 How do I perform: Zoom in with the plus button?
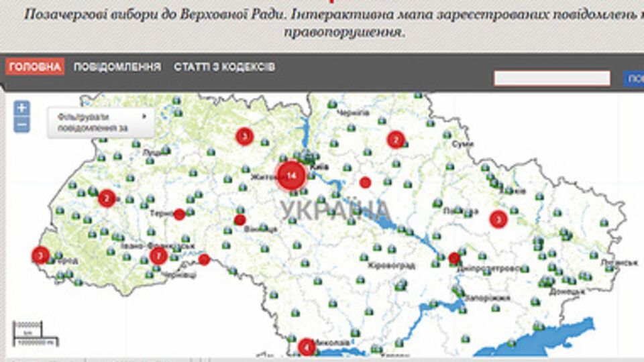pyautogui.click(x=21, y=109)
